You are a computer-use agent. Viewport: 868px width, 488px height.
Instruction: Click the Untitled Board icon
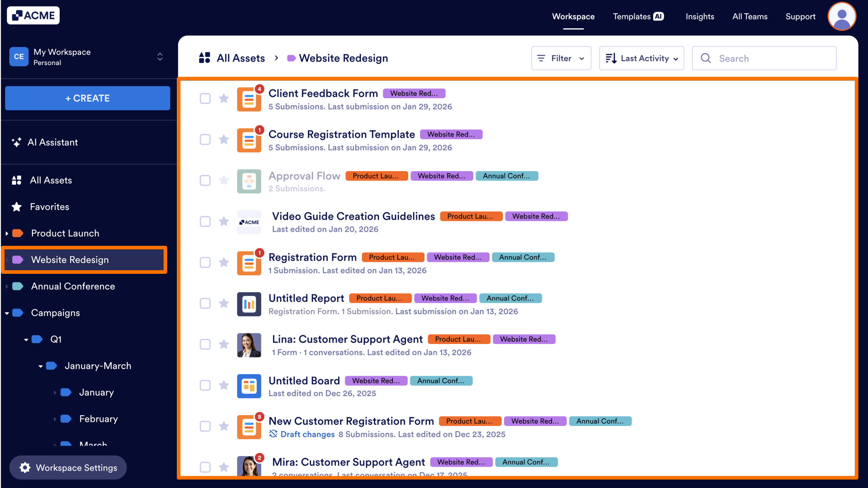(249, 386)
